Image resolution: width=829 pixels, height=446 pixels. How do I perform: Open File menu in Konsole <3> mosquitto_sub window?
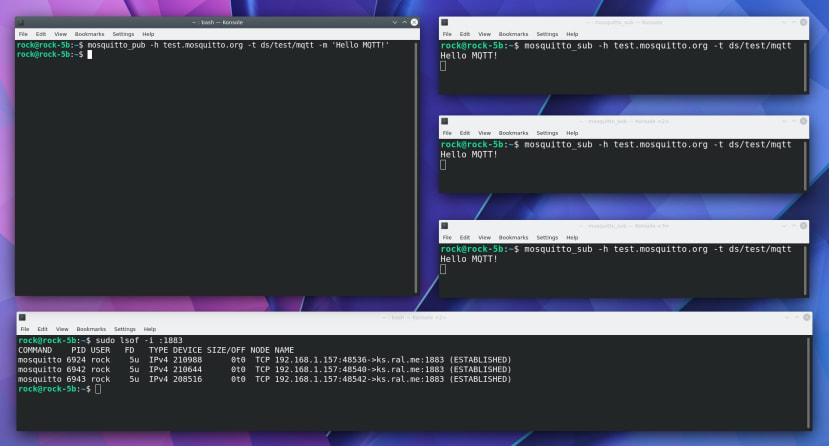click(447, 238)
